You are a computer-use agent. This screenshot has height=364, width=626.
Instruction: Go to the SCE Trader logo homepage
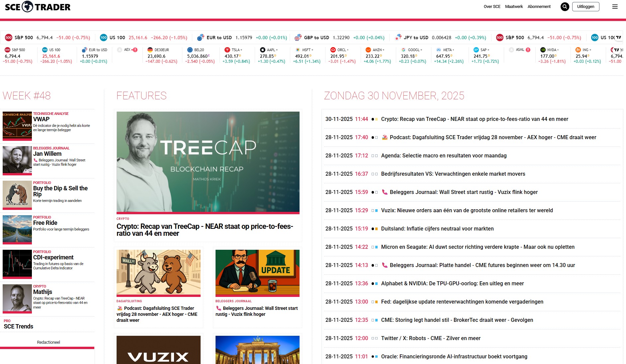38,7
